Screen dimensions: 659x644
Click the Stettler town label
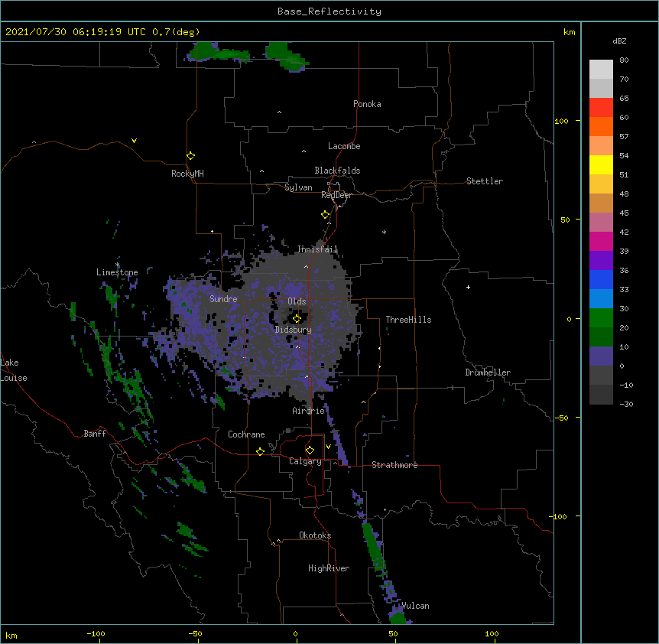click(x=485, y=181)
